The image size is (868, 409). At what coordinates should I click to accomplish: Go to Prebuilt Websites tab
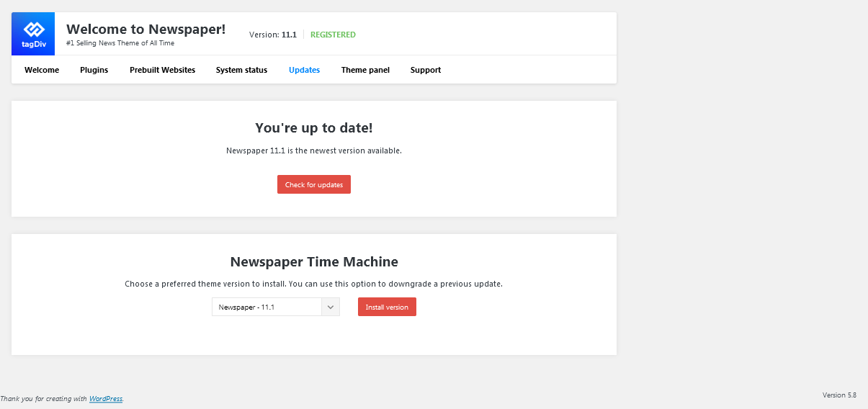tap(162, 70)
